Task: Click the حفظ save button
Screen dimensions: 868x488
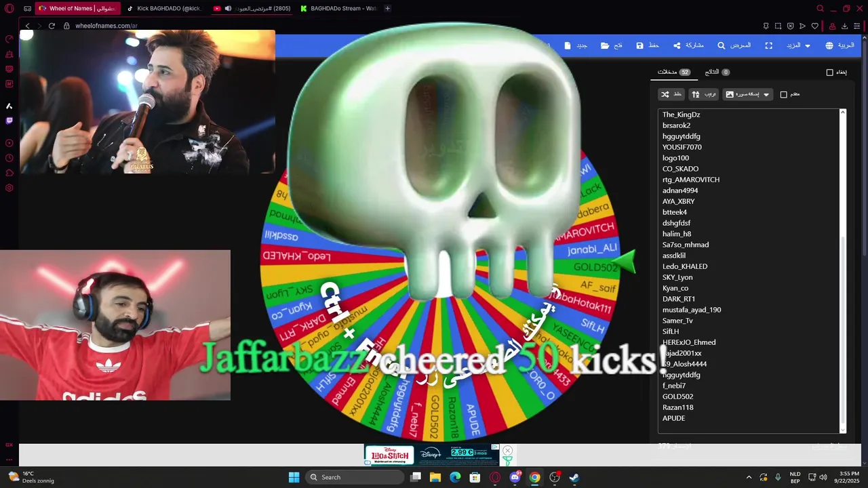Action: [x=648, y=45]
